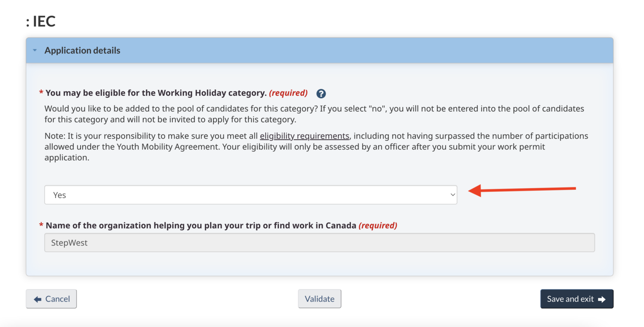Click the arrow icon within the Cancel button
Viewport: 644px width, 327px height.
(x=37, y=298)
